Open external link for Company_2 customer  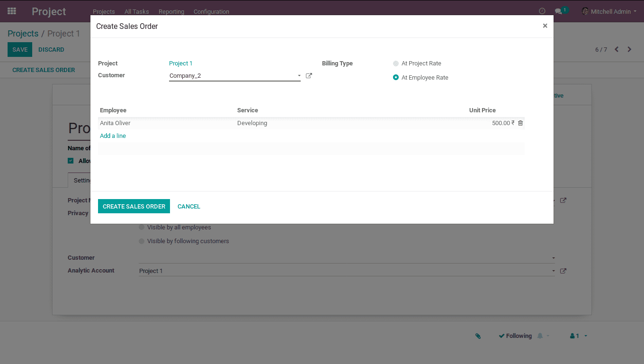309,75
